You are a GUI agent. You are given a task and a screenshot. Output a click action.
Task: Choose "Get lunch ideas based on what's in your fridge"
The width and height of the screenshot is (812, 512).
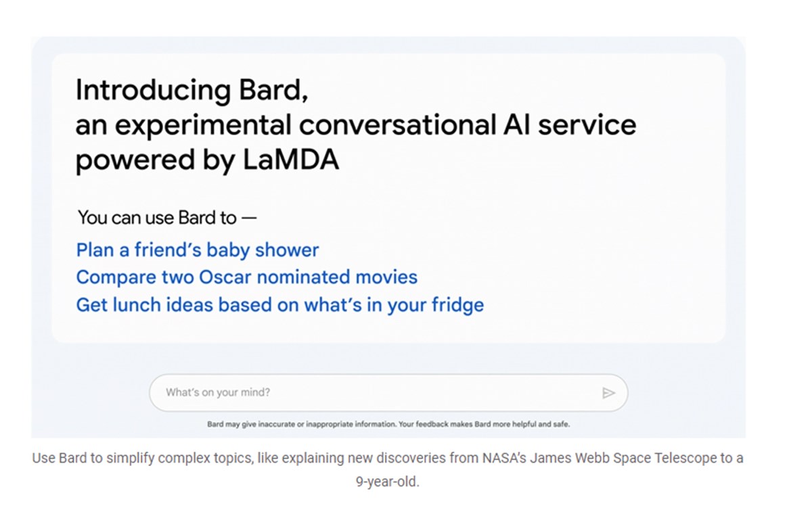pyautogui.click(x=280, y=305)
